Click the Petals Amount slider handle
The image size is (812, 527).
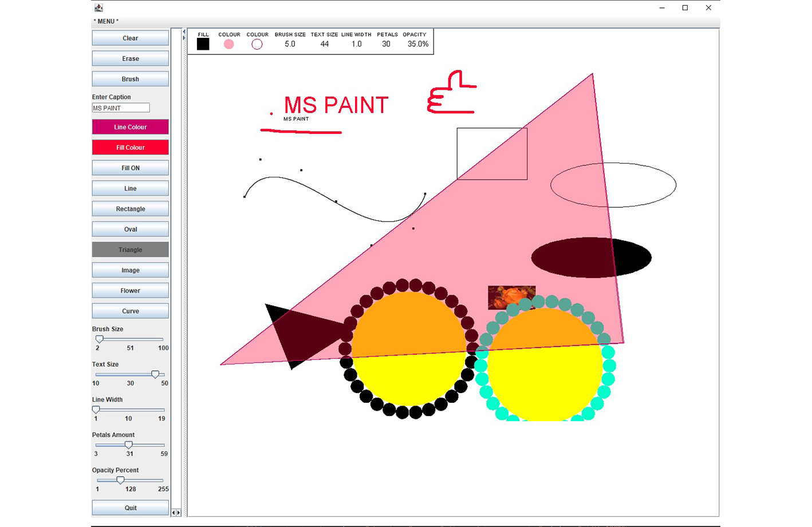129,445
